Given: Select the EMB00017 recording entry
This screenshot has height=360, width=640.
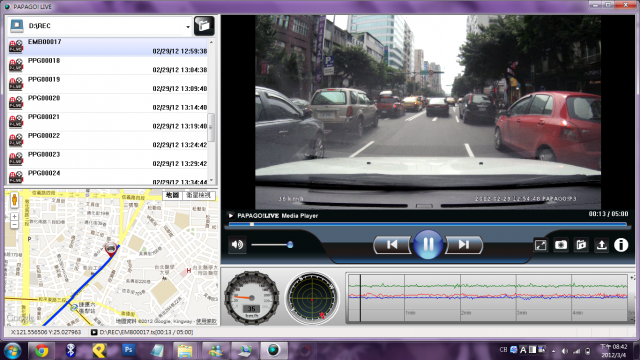Looking at the screenshot, I should click(108, 47).
